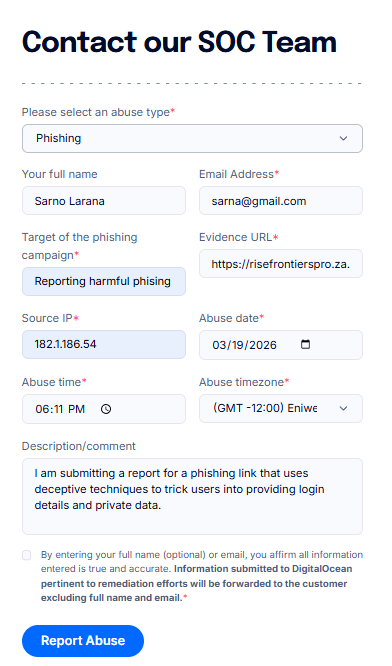Open the clock icon in Abuse time
Image resolution: width=392 pixels, height=666 pixels.
click(106, 409)
